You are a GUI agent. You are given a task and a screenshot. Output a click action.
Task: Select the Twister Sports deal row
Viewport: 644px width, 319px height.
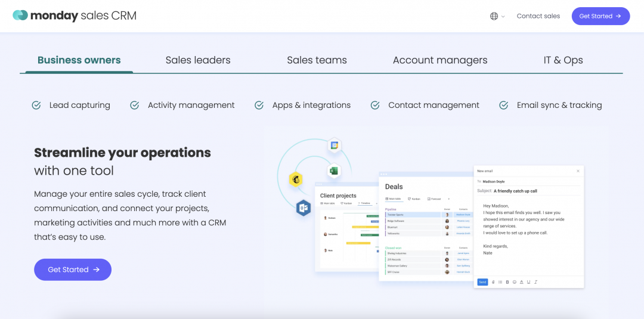pos(429,215)
